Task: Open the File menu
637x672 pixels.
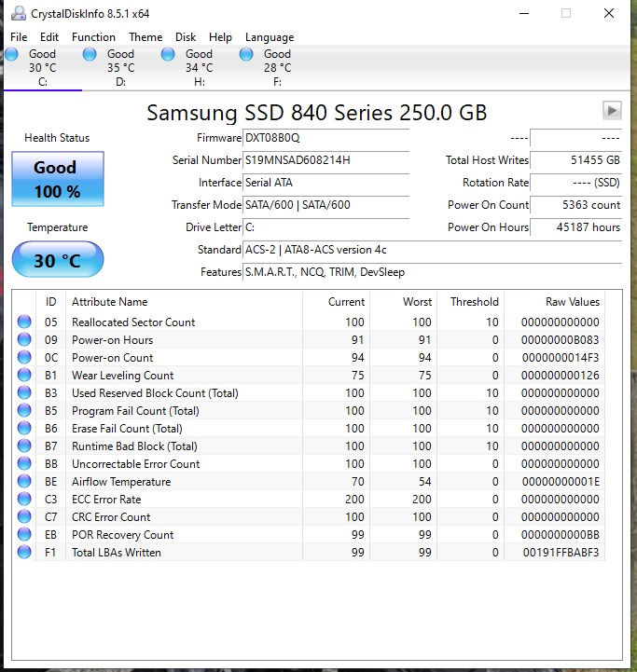Action: (x=19, y=37)
